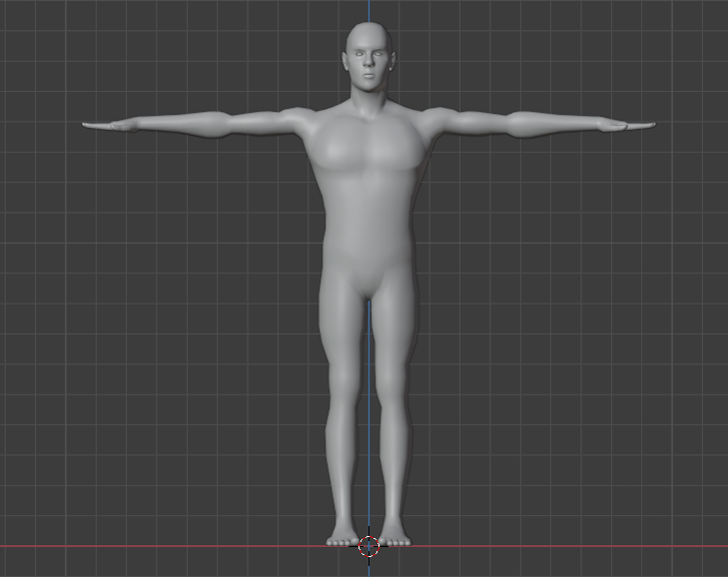The height and width of the screenshot is (577, 728).
Task: Click the model's neck
Action: point(367,96)
